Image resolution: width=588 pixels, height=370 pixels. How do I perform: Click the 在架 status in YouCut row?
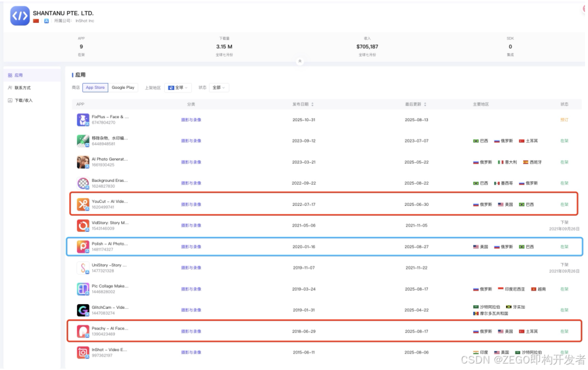pos(564,205)
